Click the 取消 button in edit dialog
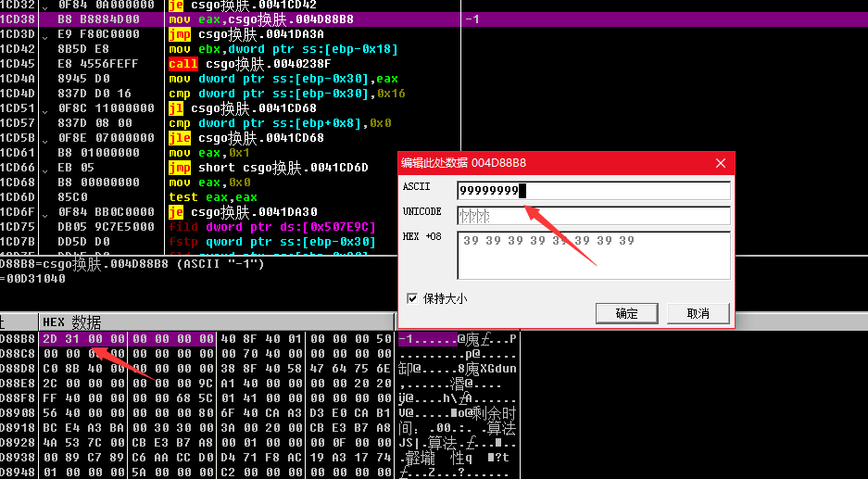The width and height of the screenshot is (868, 479). click(698, 313)
